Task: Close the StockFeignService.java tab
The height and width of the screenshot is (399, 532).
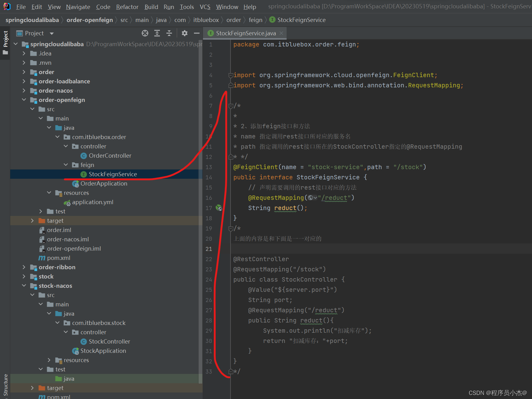Action: (x=281, y=33)
